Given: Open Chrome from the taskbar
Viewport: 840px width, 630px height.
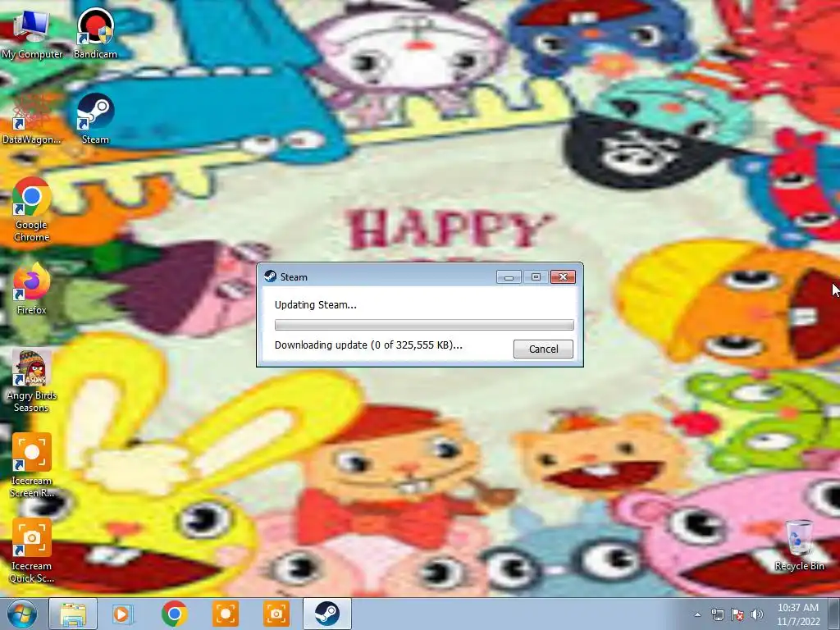Looking at the screenshot, I should (x=174, y=614).
